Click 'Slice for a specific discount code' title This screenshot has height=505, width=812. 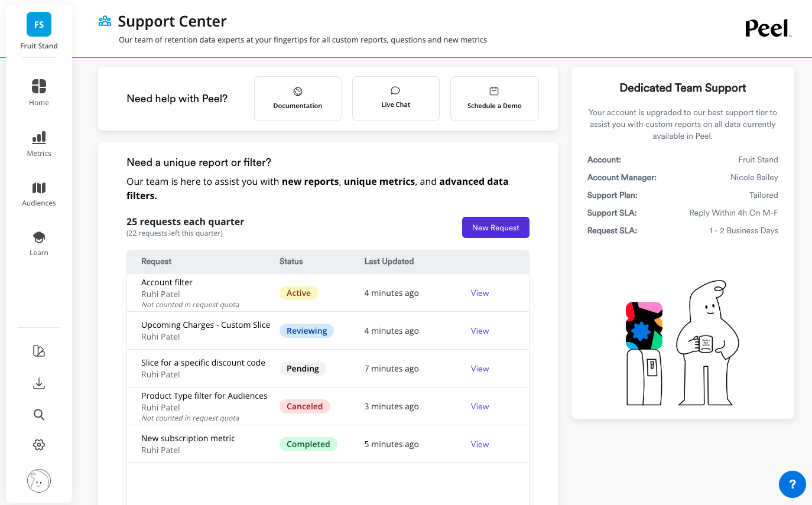203,363
